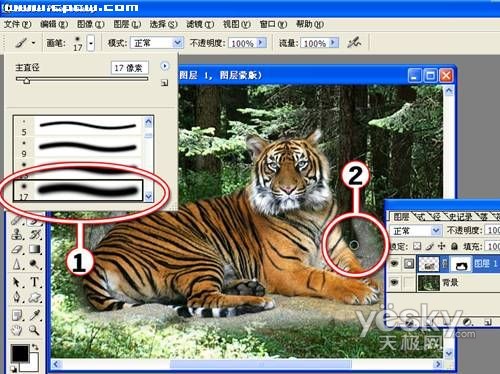Open the brush preset picker dropdown
500x374 pixels.
tap(91, 43)
